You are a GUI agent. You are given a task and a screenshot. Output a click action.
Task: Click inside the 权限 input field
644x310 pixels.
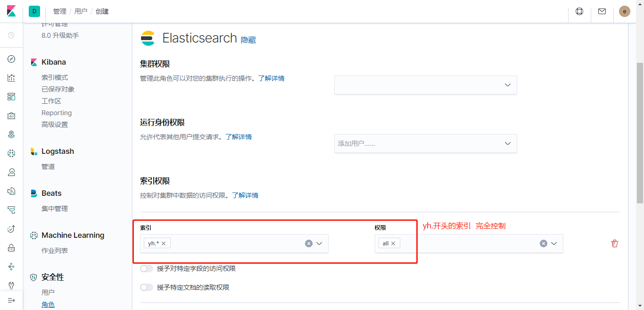469,243
